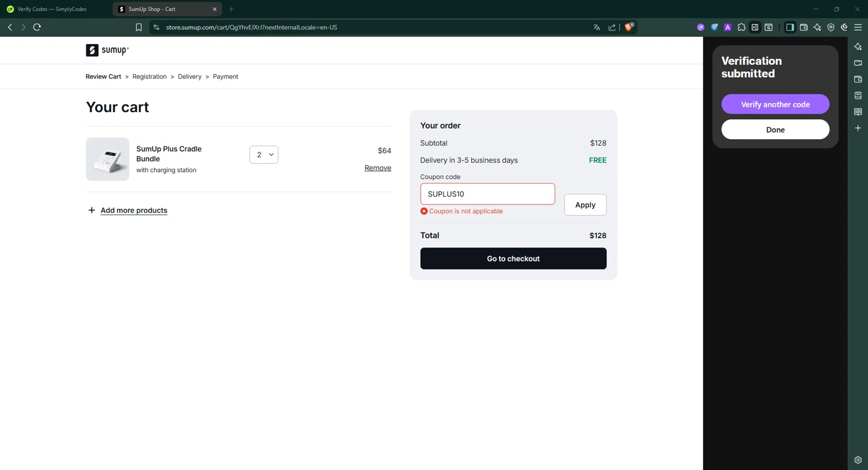Open purple 'A' extension icon

coord(728,27)
